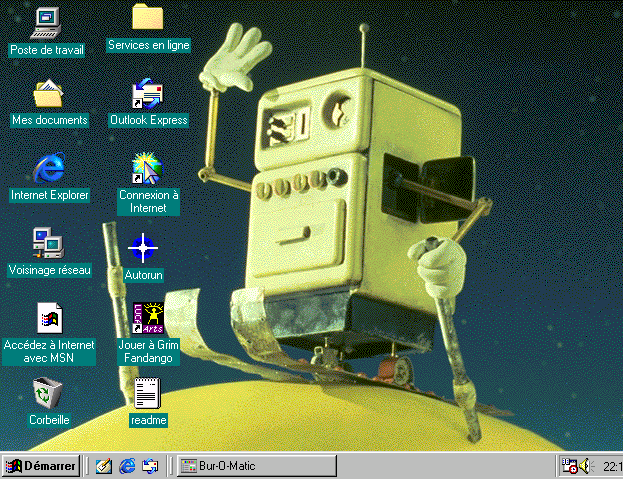Viewport: 623px width, 479px height.
Task: Select the Mes documents folder icon
Action: (x=48, y=94)
